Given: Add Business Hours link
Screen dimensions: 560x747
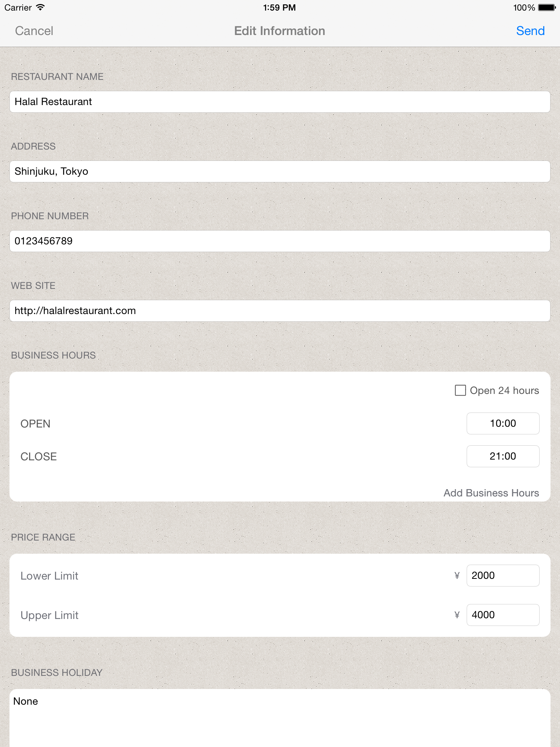Looking at the screenshot, I should click(x=491, y=493).
